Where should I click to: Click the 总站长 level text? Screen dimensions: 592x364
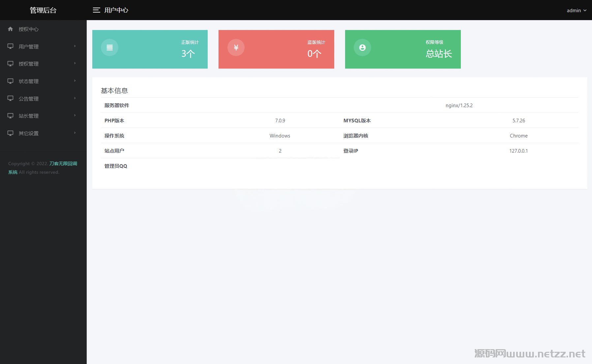439,53
